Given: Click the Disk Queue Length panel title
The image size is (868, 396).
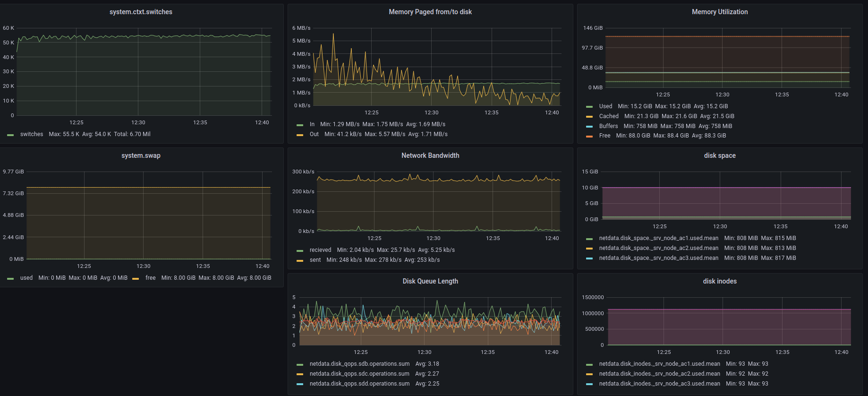Looking at the screenshot, I should coord(430,281).
